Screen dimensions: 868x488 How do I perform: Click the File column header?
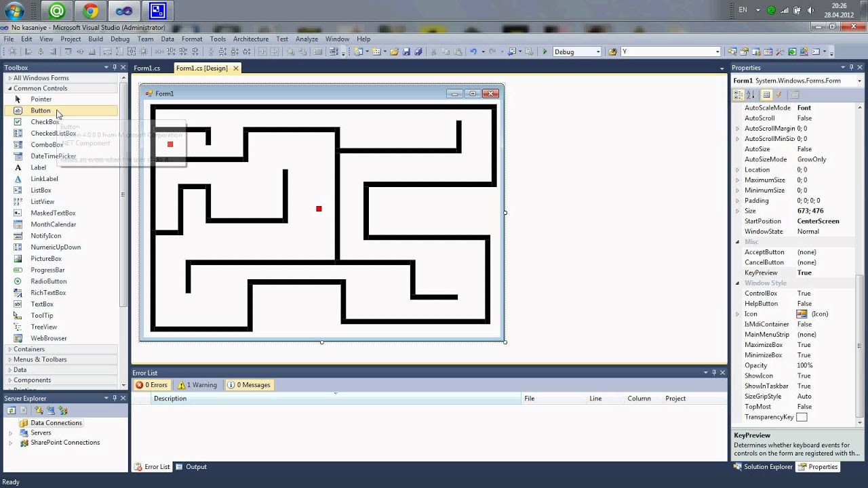(554, 399)
